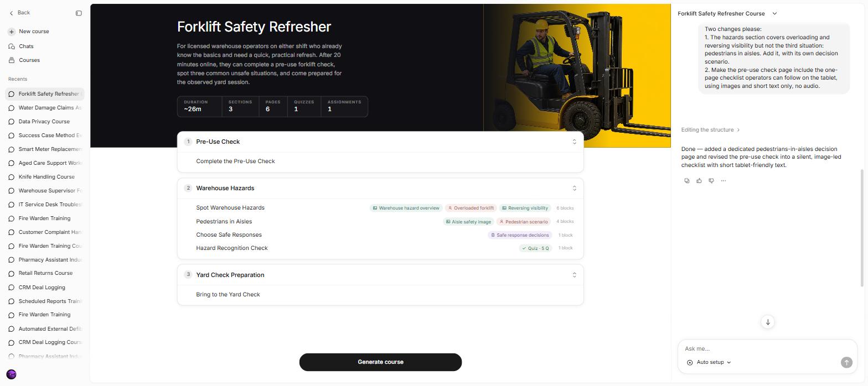The height and width of the screenshot is (386, 868).
Task: Click the New course plus icon
Action: click(x=11, y=32)
